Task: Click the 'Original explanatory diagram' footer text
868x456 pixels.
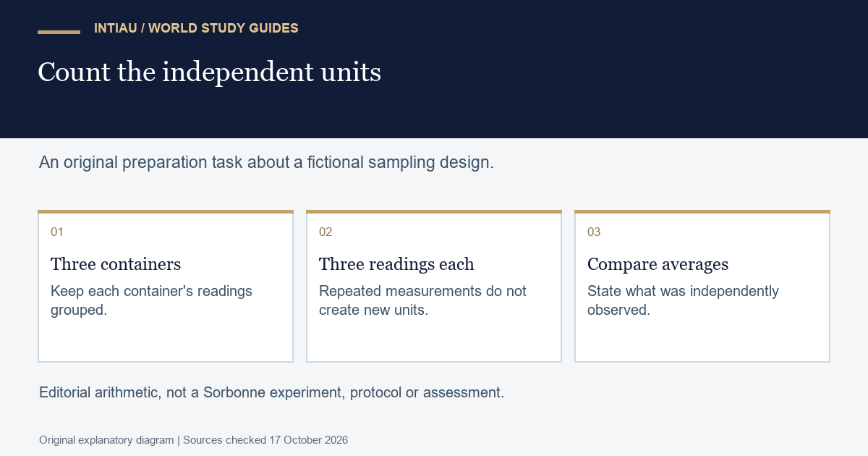Action: [106, 440]
